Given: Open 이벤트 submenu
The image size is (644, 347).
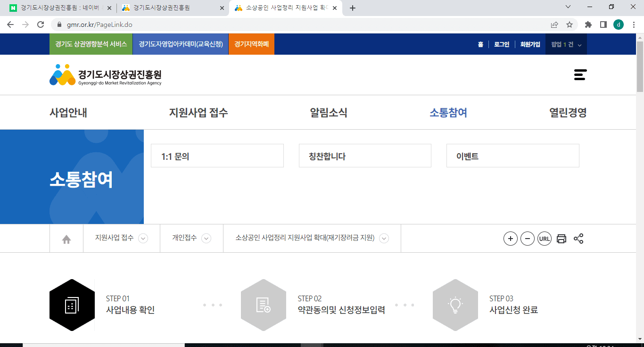Looking at the screenshot, I should [x=513, y=156].
